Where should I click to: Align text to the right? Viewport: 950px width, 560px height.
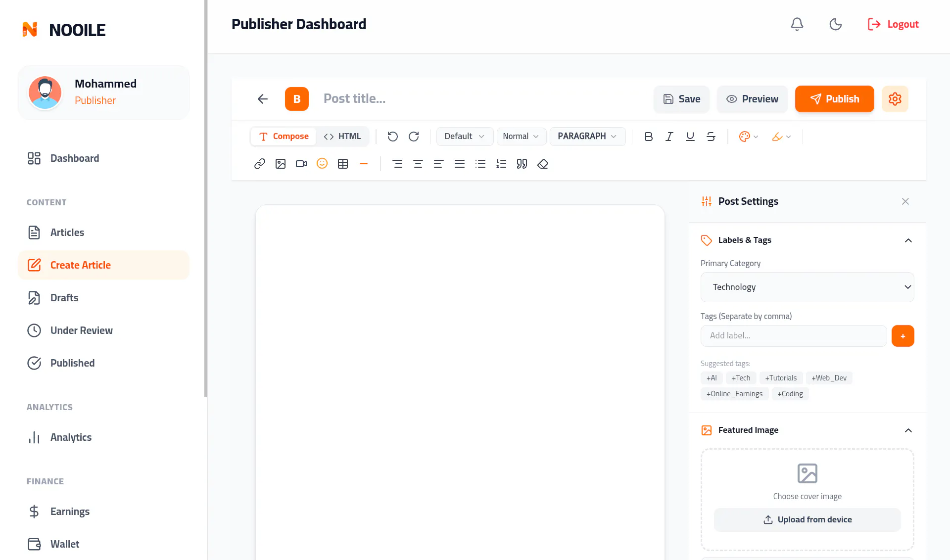397,164
